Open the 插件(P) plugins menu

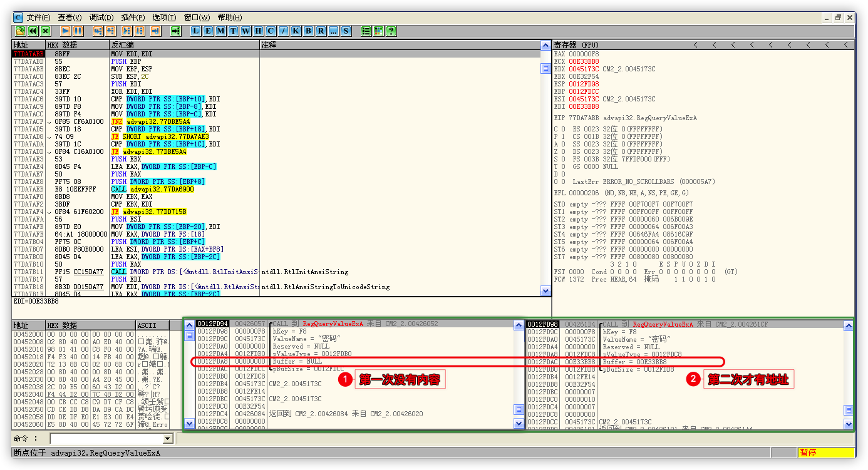pos(133,18)
